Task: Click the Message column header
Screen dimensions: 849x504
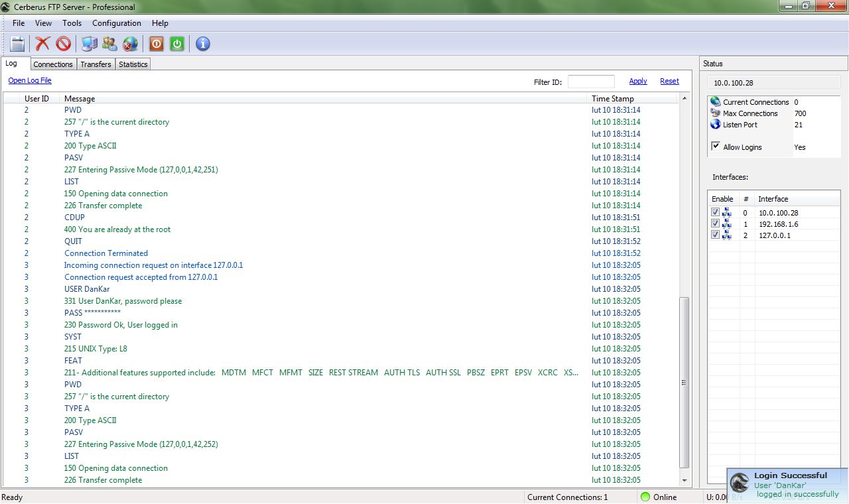Action: point(324,98)
